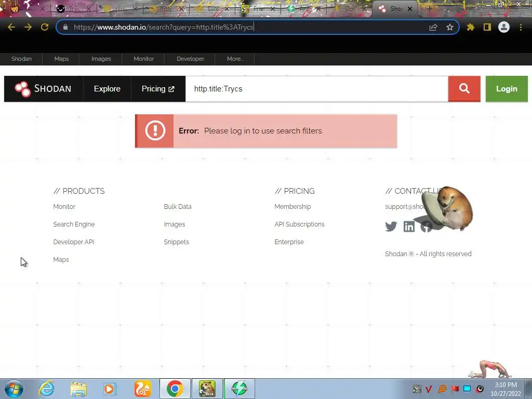Open Monitor in the top nav bar
Viewport: 532px width, 399px height.
tap(143, 59)
